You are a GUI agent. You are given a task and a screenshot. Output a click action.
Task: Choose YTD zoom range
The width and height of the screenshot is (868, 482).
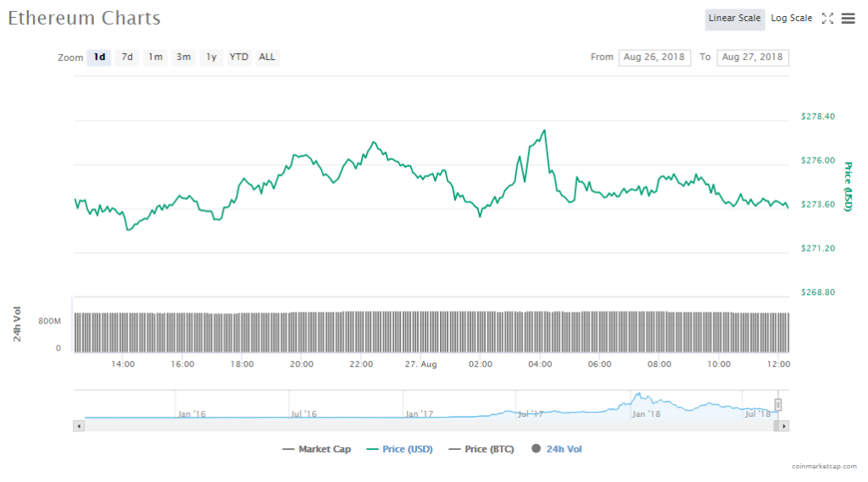point(239,58)
